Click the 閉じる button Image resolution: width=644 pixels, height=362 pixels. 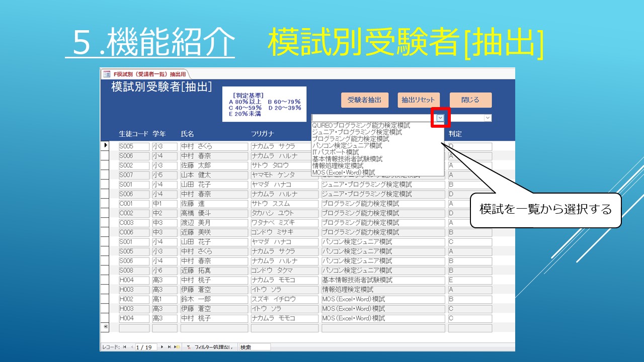[470, 100]
